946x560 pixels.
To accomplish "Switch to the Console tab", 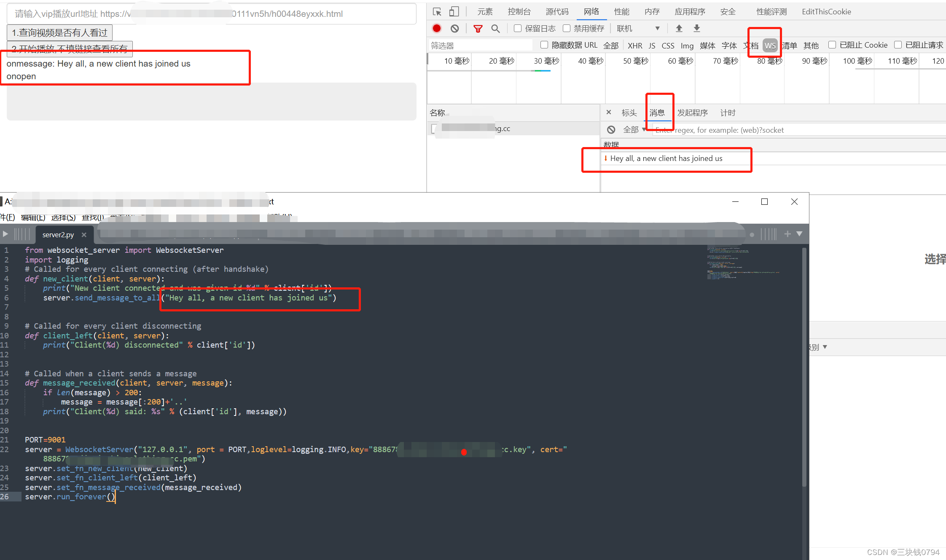I will 519,12.
